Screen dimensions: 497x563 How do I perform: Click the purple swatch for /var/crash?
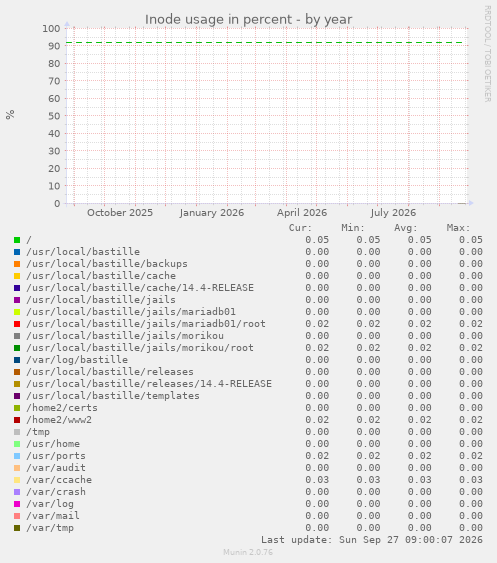tap(17, 492)
